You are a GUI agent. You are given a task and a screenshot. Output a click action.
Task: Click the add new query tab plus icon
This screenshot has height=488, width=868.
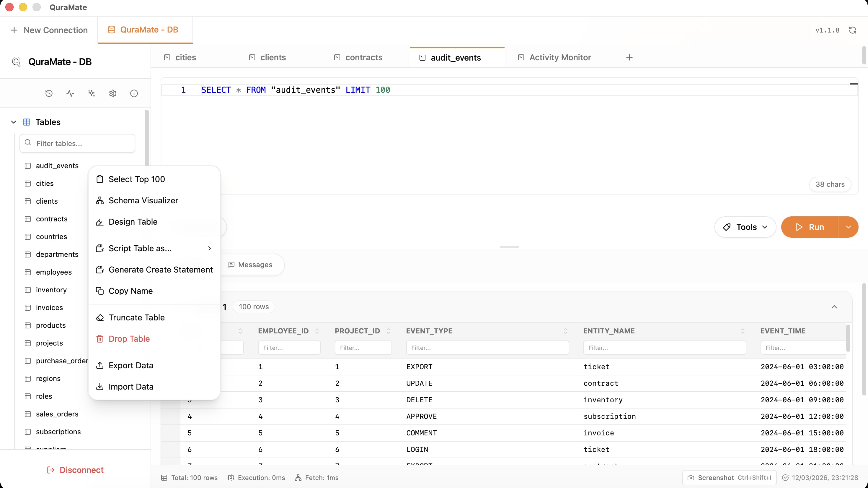tap(629, 57)
